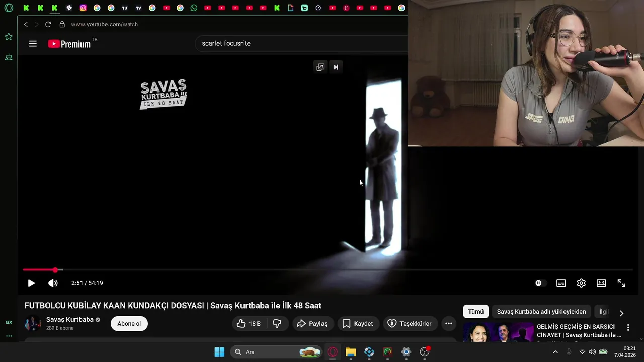Open the Opera main menu logo
Screen dimensions: 644x362
9,8
